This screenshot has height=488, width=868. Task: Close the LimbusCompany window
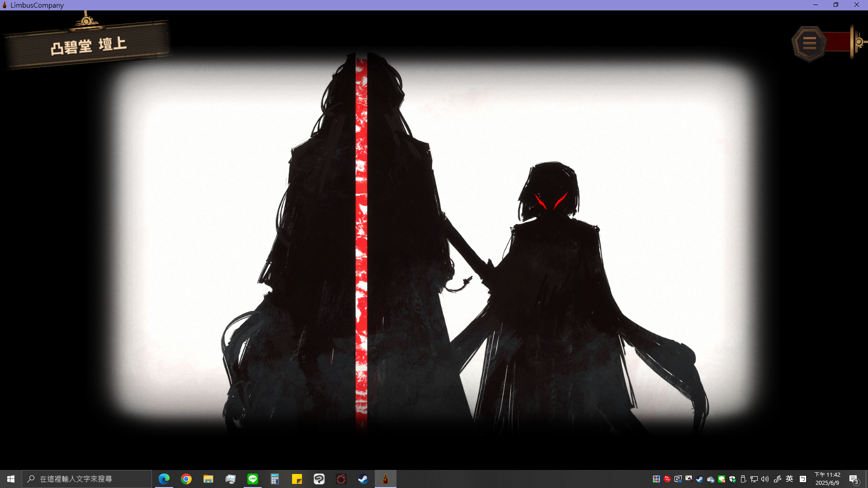[x=857, y=5]
